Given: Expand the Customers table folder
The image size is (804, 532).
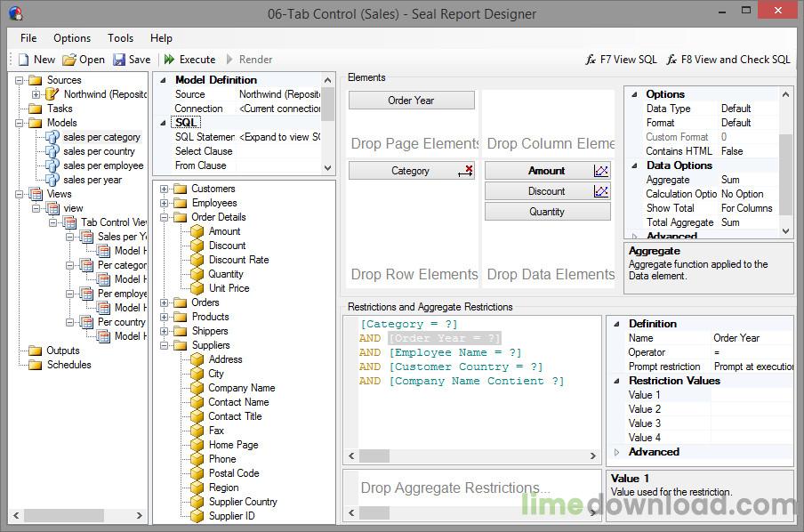Looking at the screenshot, I should (x=164, y=189).
